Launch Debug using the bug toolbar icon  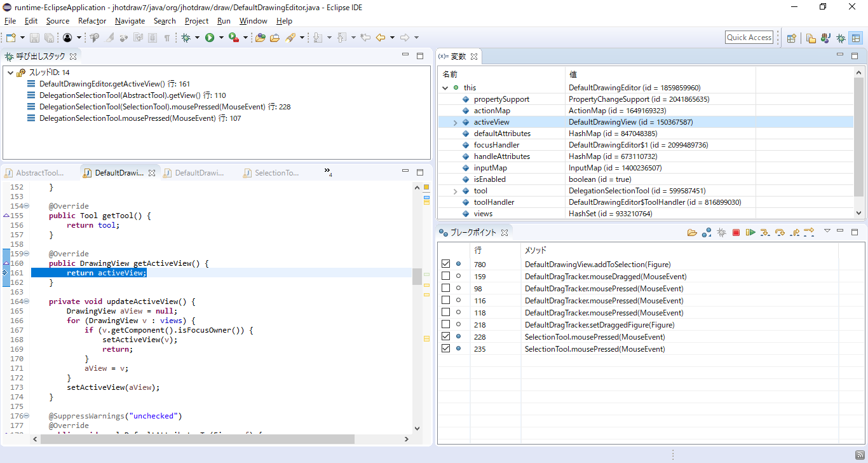(x=186, y=38)
